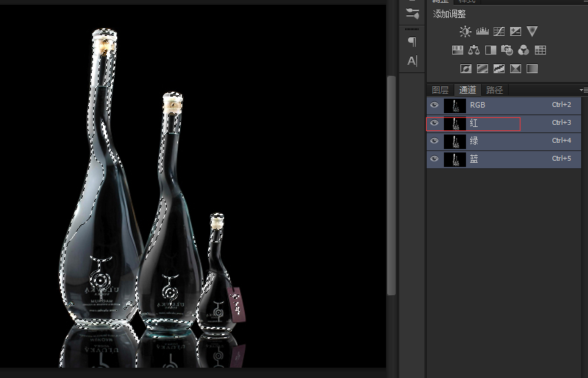This screenshot has width=588, height=378.
Task: Click the Ctrl+5 shortcut label
Action: (561, 159)
